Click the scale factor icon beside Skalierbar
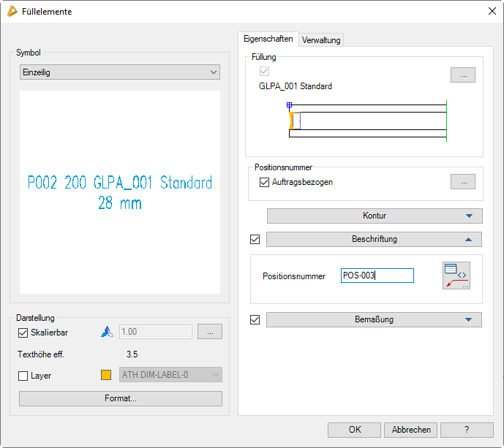 (x=106, y=333)
